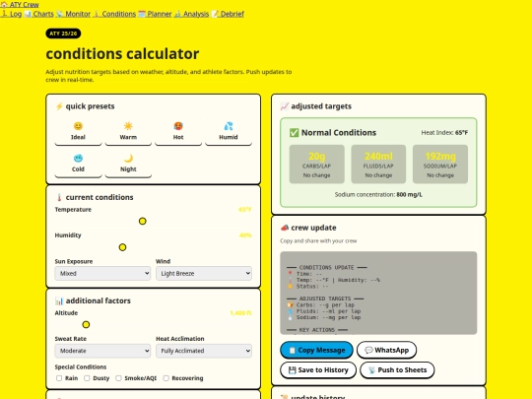Click Save to History
This screenshot has height=399, width=532.
[x=318, y=370]
